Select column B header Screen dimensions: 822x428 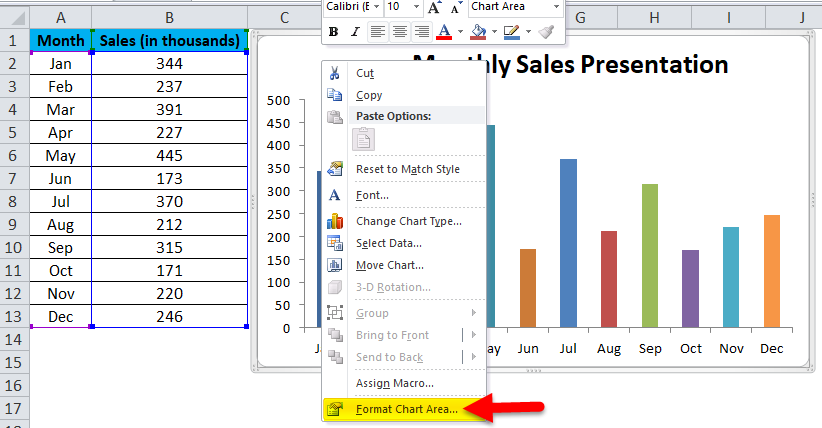tap(169, 18)
